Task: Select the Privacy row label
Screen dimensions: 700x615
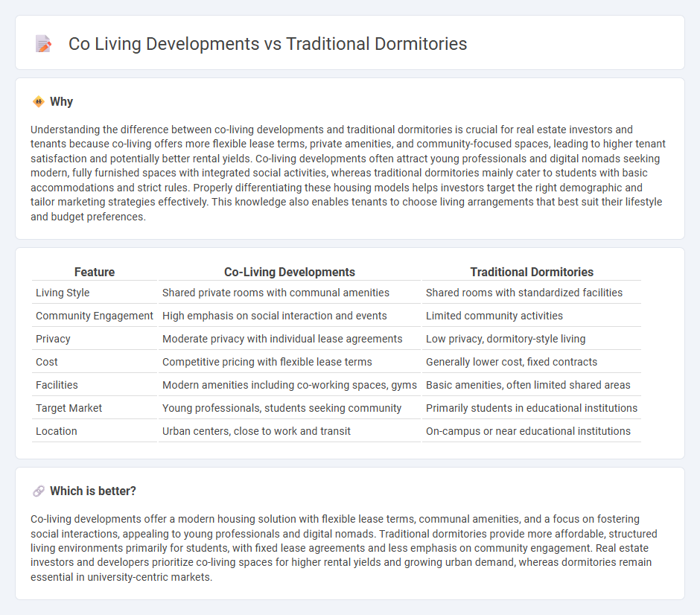Action: click(53, 340)
